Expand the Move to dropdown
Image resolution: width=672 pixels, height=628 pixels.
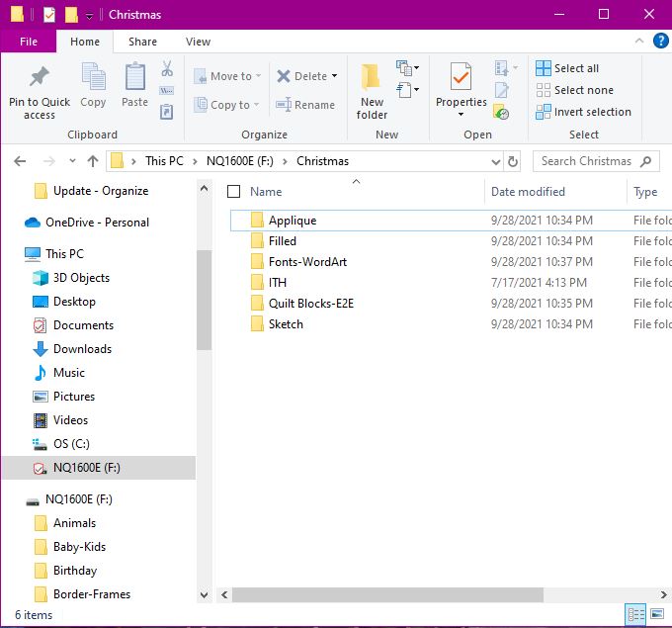tap(259, 76)
